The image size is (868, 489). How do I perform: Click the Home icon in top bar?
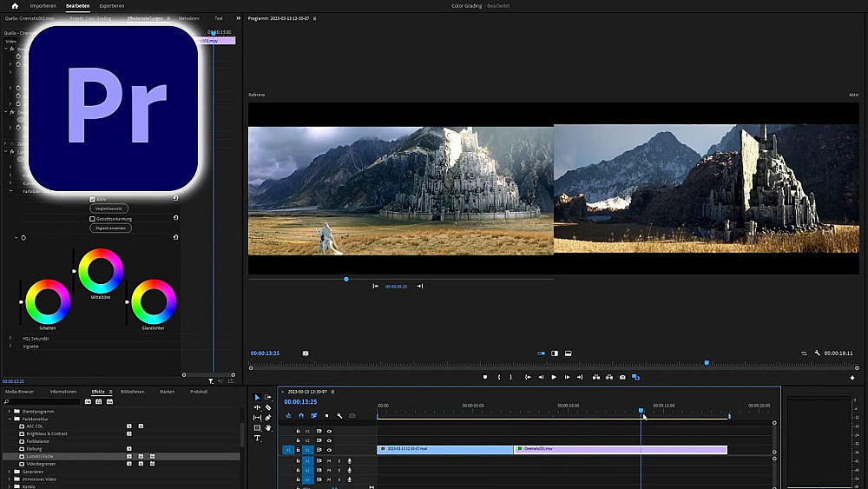14,5
